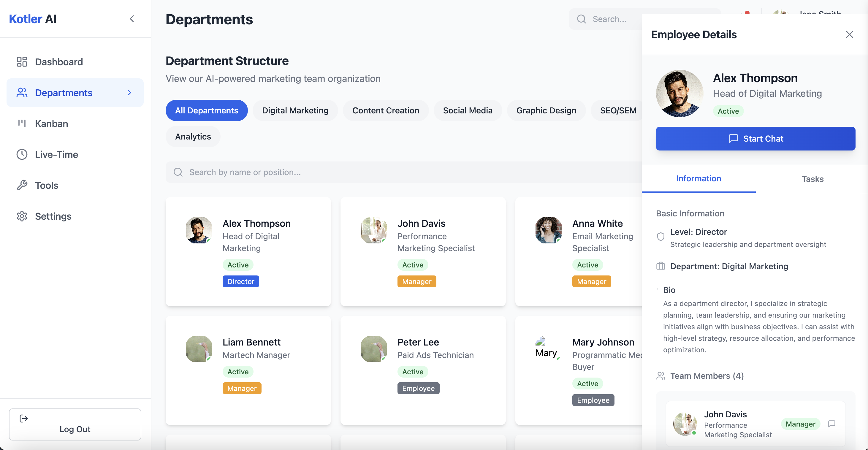
Task: Click the Tools wrench icon
Action: pos(22,185)
